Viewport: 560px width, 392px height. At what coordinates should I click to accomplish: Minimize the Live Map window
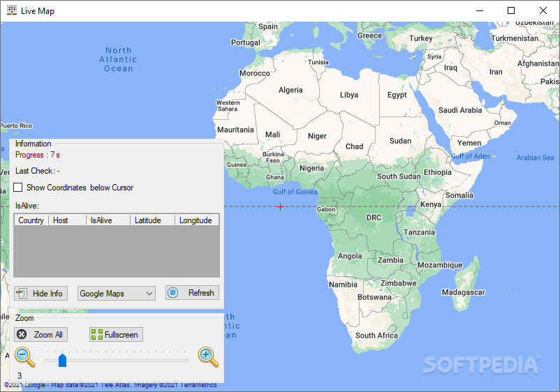(x=479, y=10)
